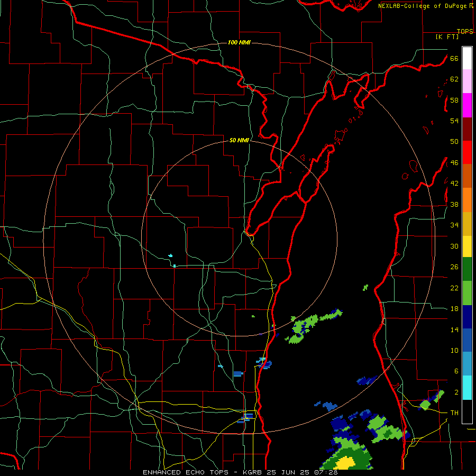The width and height of the screenshot is (476, 476).
Task: Click the bright orange legend color band
Action: (x=467, y=200)
